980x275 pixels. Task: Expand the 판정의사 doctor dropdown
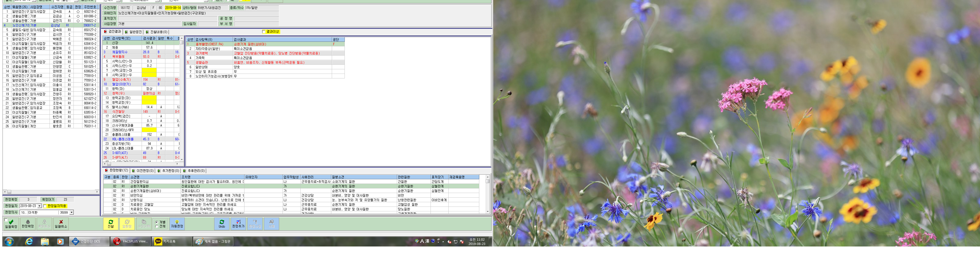71,212
